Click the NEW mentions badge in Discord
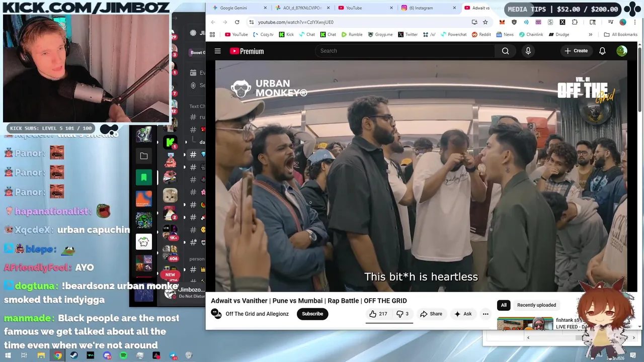Image resolution: width=644 pixels, height=362 pixels. [x=170, y=275]
